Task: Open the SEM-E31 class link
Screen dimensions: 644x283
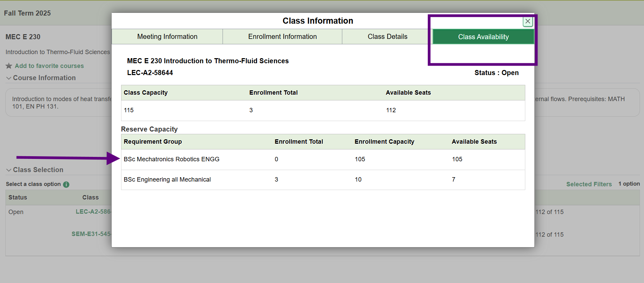Action: click(91, 234)
